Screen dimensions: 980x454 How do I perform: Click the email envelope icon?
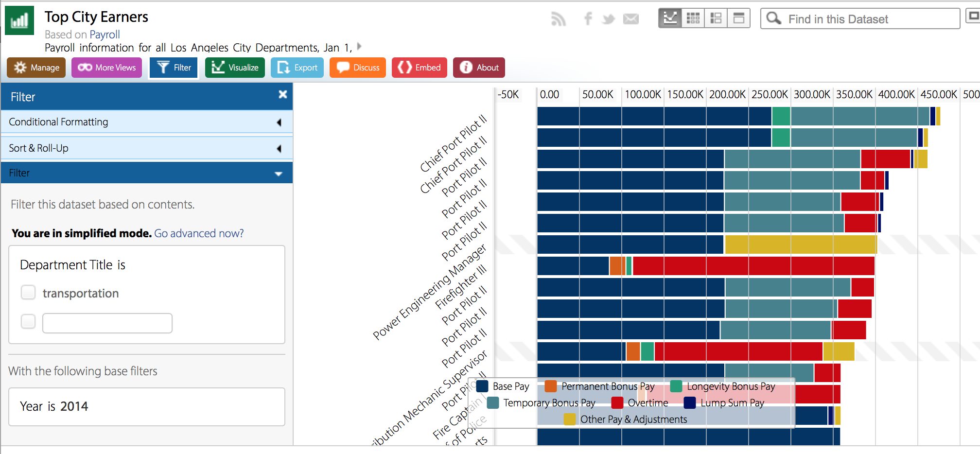(x=631, y=19)
